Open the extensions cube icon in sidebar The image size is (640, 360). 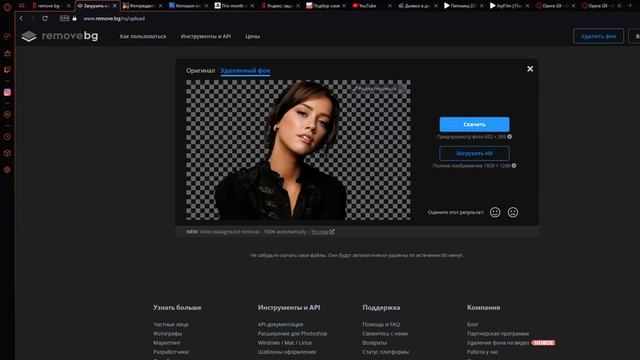(x=7, y=153)
